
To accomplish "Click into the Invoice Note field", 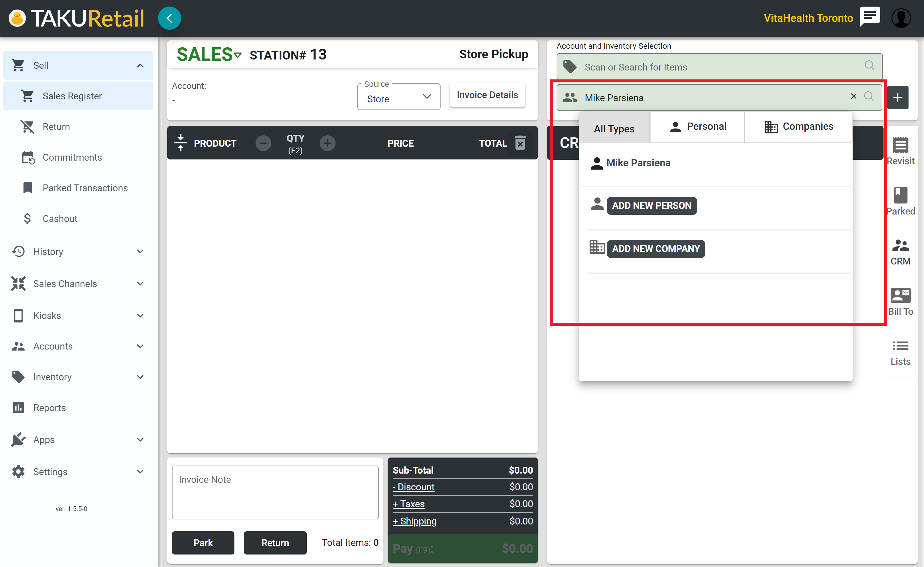I will [x=275, y=492].
